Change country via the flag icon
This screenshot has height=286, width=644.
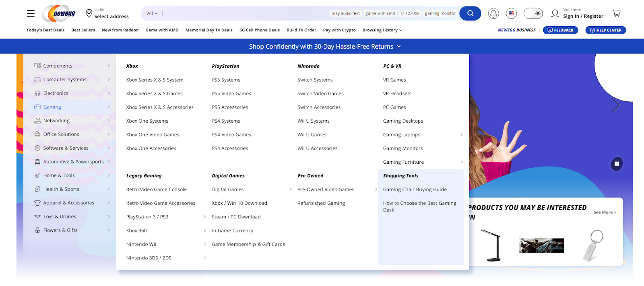[511, 13]
